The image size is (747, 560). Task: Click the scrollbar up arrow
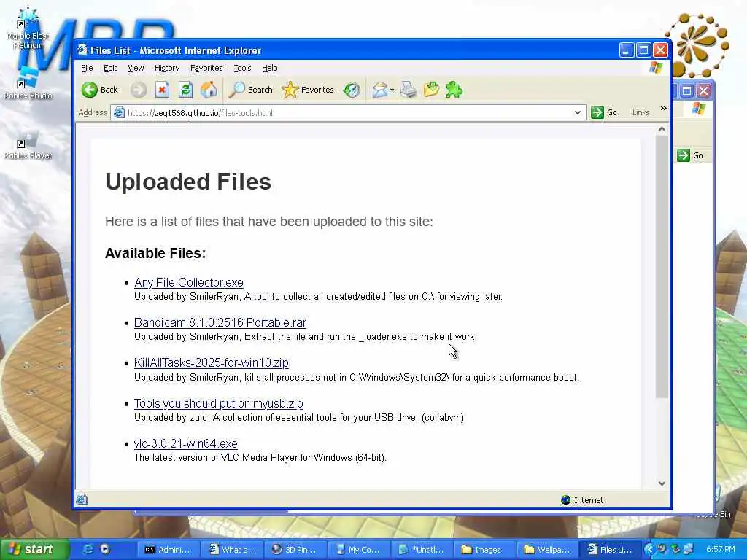(662, 129)
